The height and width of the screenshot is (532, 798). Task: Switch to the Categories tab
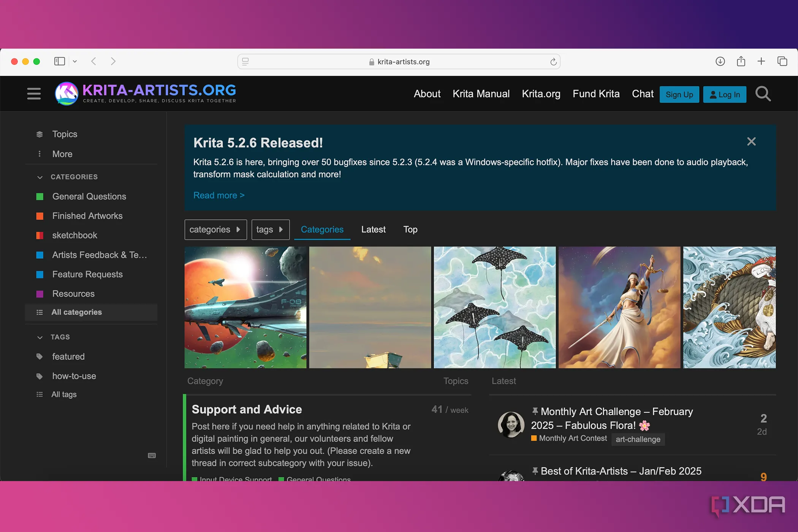click(322, 230)
